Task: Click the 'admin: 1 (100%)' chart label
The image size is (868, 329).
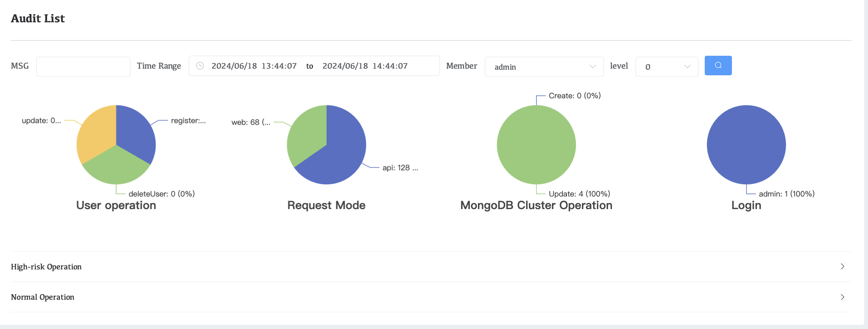Action: pos(786,194)
